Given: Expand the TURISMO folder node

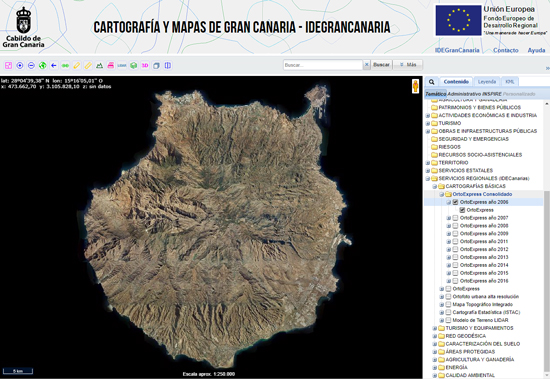Looking at the screenshot, I should pyautogui.click(x=428, y=123).
